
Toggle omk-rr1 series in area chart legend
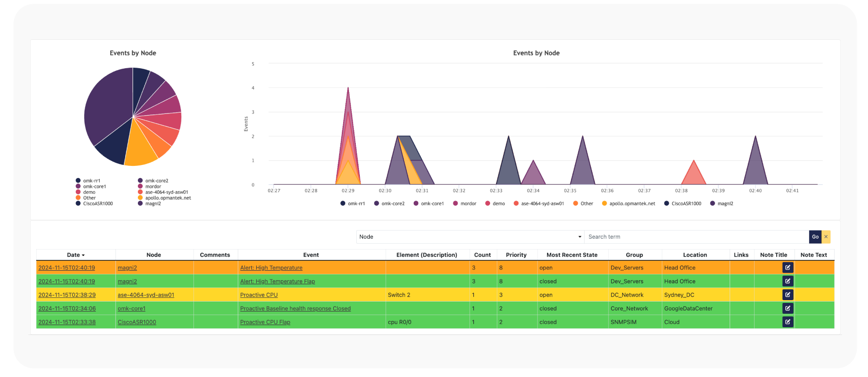tap(353, 203)
